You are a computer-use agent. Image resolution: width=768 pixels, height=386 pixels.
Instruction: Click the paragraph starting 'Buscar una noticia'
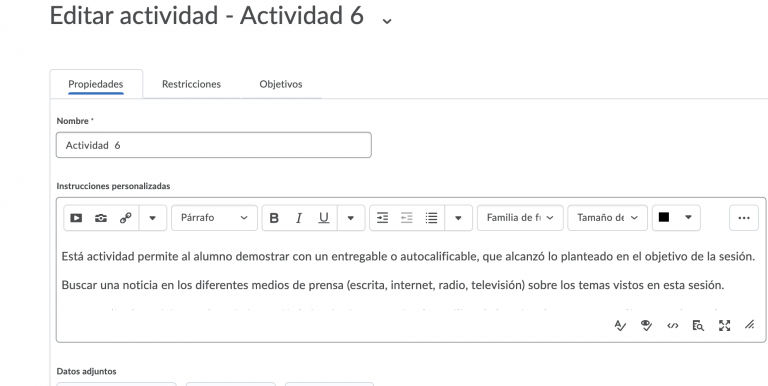(x=393, y=285)
